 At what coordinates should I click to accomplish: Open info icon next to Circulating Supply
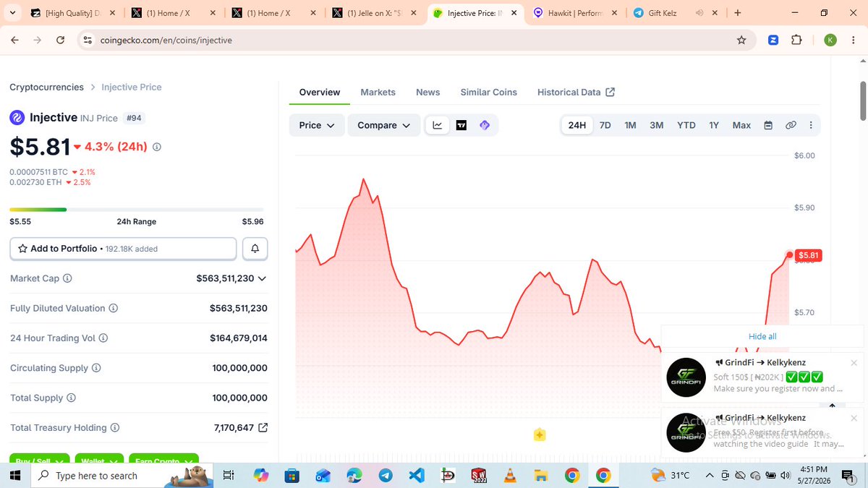click(x=96, y=368)
